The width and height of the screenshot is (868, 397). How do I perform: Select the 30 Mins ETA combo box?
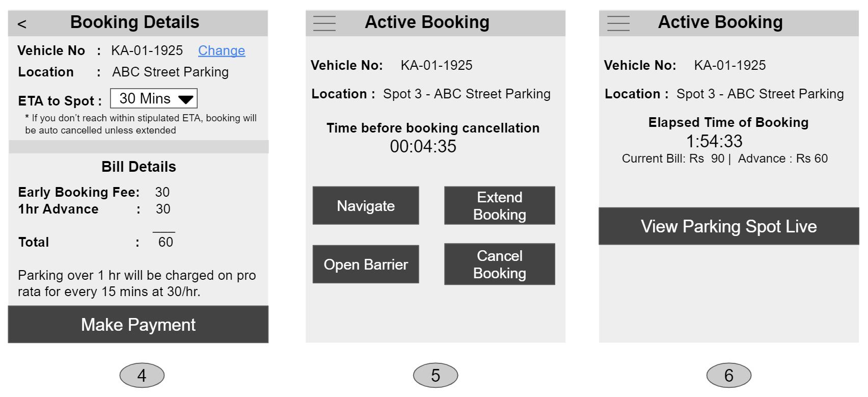coord(154,98)
